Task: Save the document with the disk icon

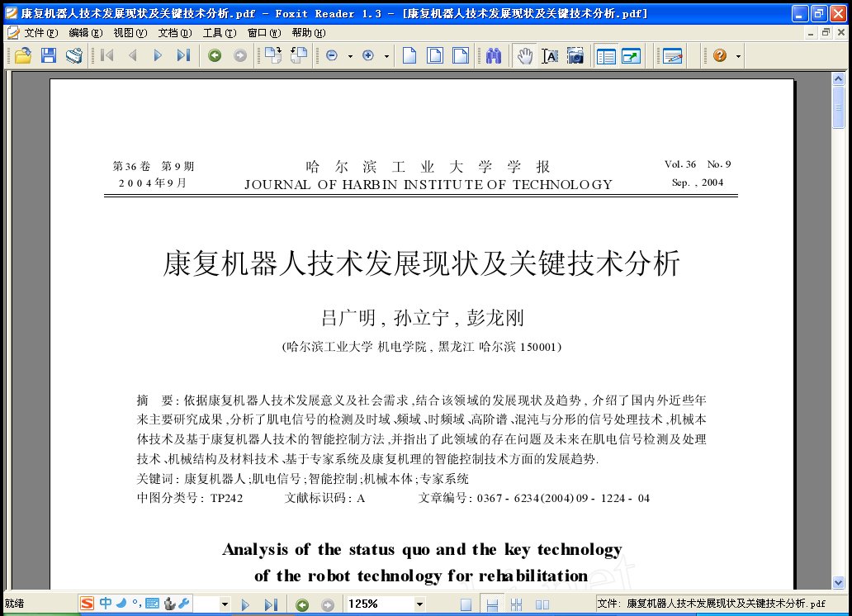Action: (x=48, y=55)
